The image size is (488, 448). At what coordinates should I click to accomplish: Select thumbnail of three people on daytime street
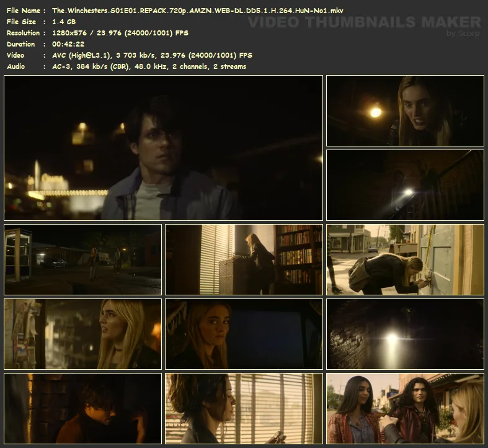click(x=405, y=408)
